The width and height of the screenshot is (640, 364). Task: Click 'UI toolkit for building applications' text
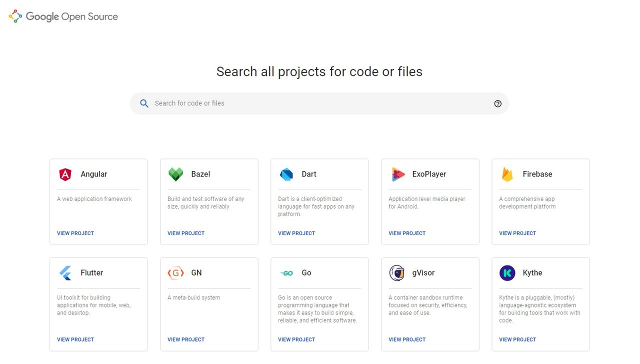coord(94,305)
